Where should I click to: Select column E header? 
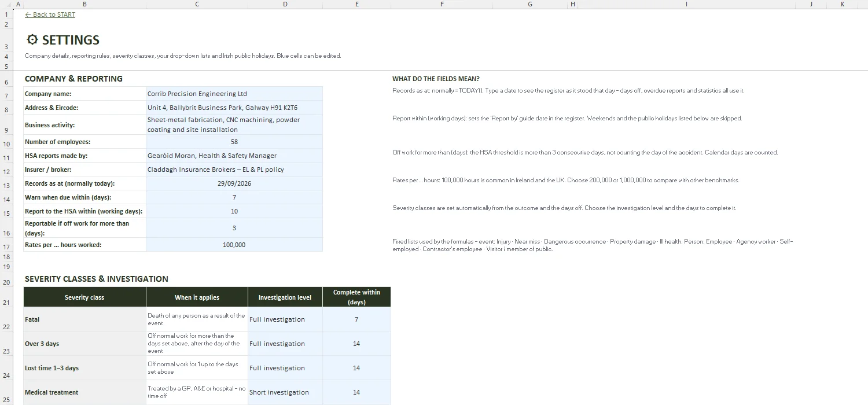click(356, 4)
